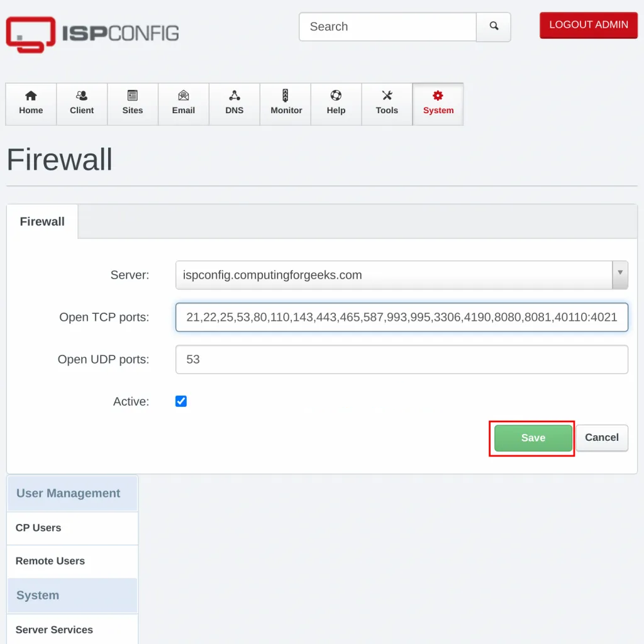
Task: Click the Cancel button
Action: [602, 438]
